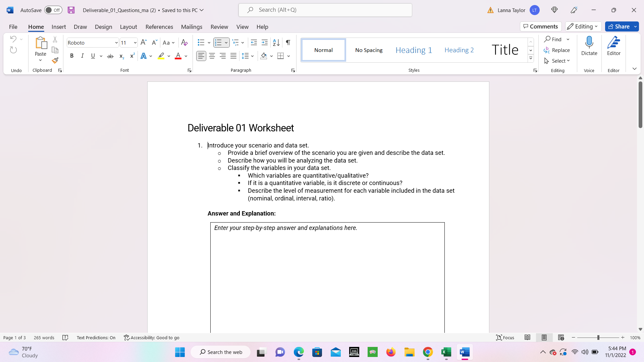644x362 pixels.
Task: Click the Underline icon
Action: (x=93, y=56)
